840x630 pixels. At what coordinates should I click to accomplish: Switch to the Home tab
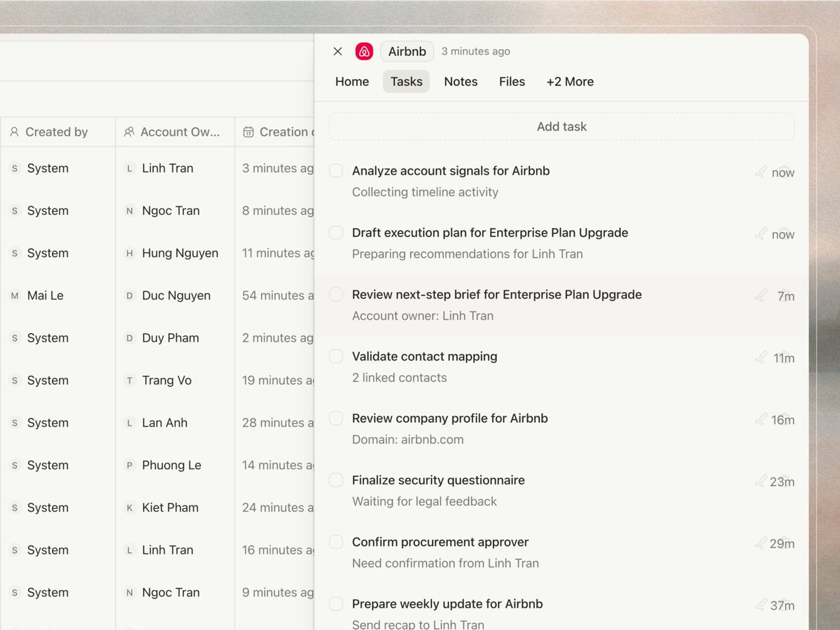(x=352, y=81)
